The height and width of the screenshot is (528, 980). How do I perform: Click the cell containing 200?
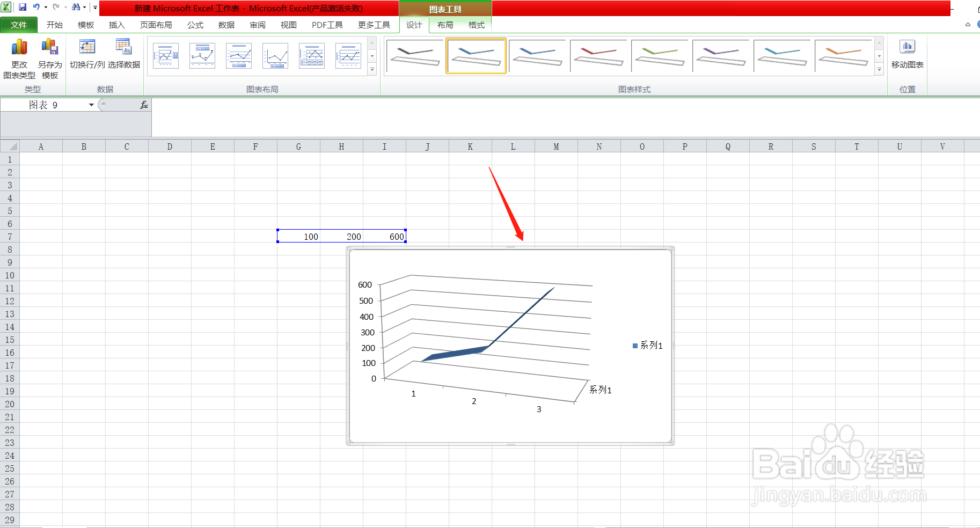click(341, 237)
